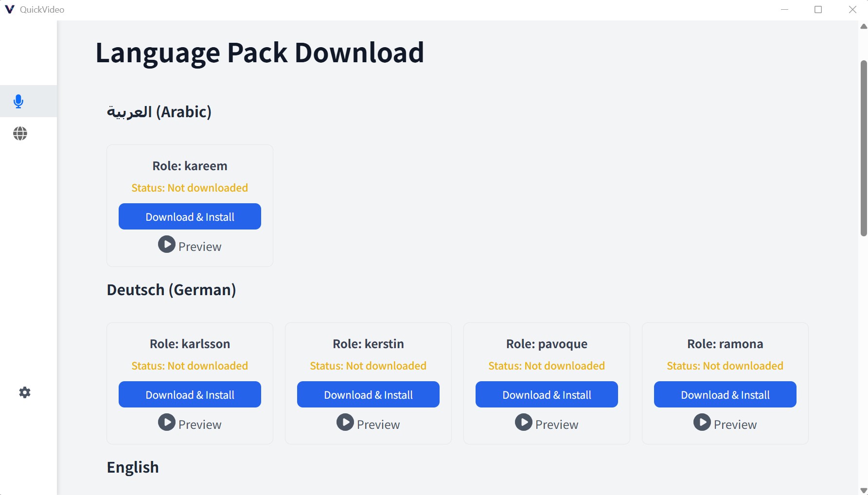Click the scrollbar down arrow
Screen dimensions: 868x495
pyautogui.click(x=864, y=490)
